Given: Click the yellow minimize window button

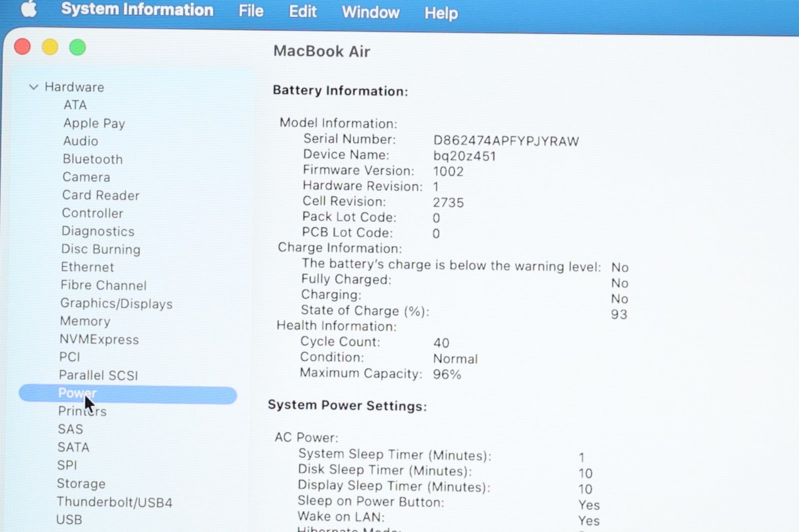Looking at the screenshot, I should coord(50,47).
